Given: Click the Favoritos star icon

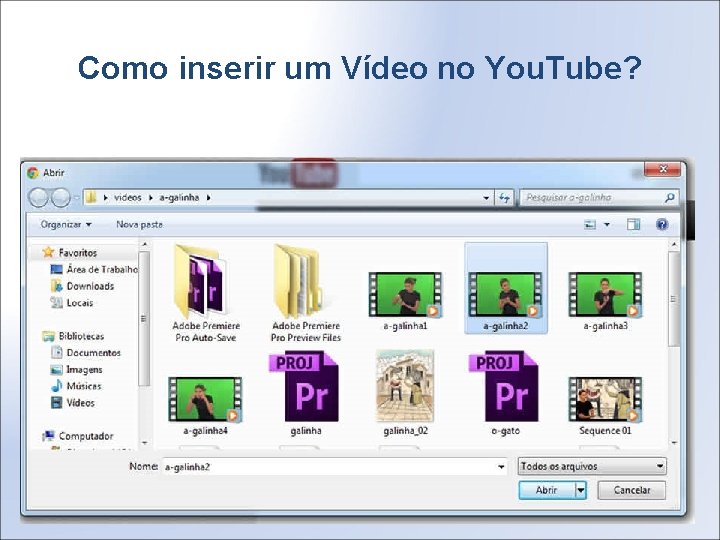Looking at the screenshot, I should [48, 252].
